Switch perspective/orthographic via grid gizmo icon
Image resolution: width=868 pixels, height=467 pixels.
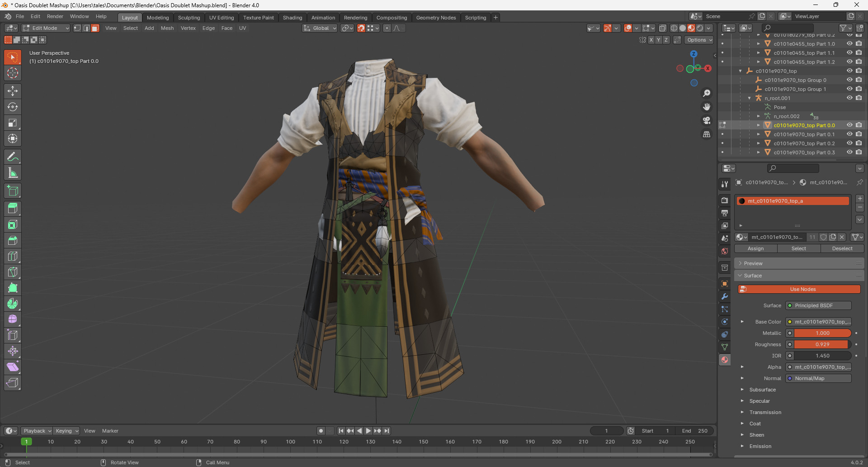[707, 134]
